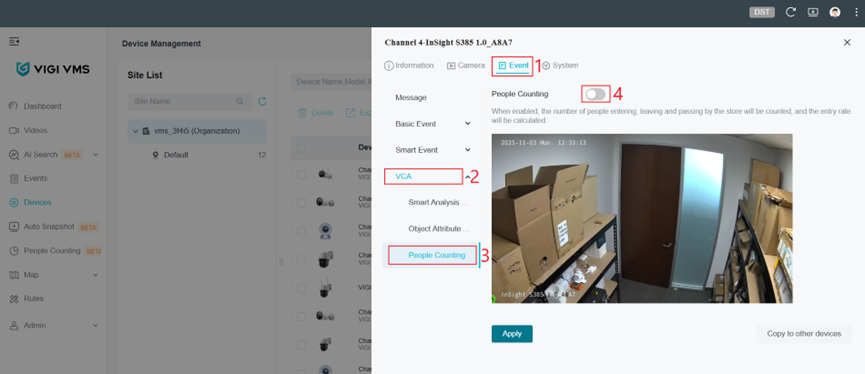This screenshot has height=374, width=865.
Task: Switch to the Camera tab
Action: pos(466,65)
